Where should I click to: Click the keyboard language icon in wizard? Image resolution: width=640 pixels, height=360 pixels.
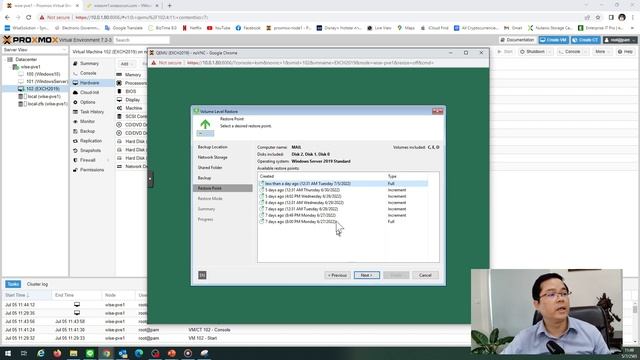(202, 275)
